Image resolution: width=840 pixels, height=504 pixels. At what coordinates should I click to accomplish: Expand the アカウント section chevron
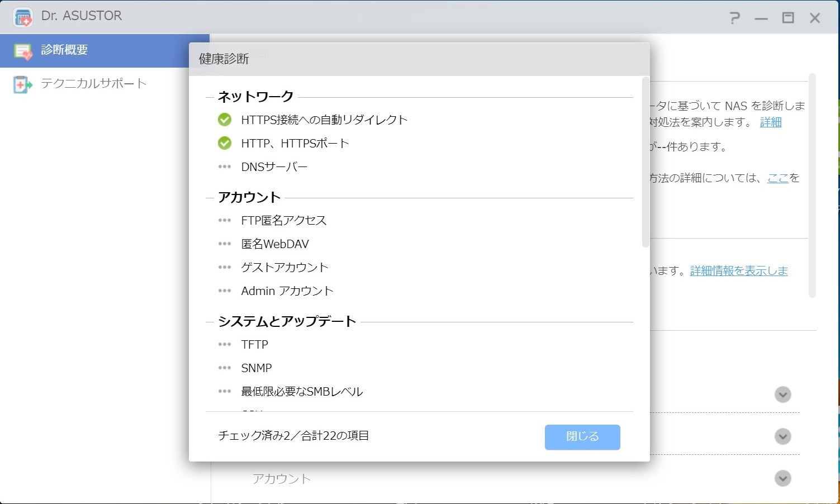tap(782, 478)
